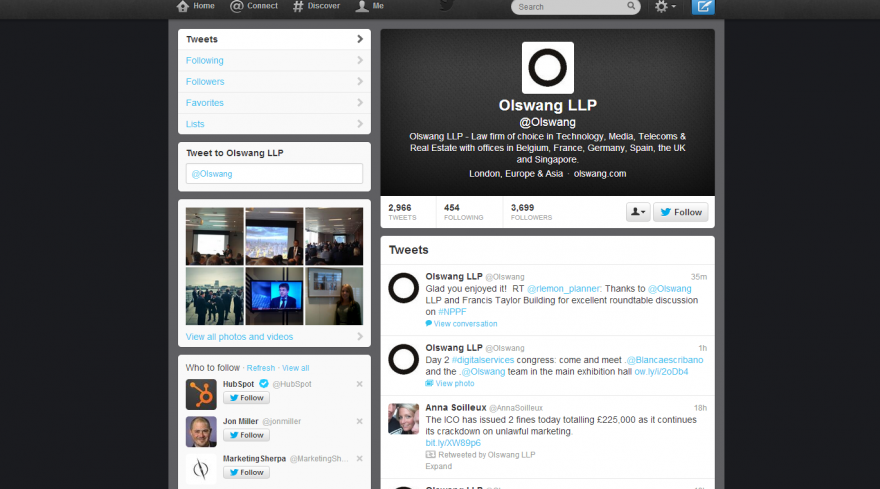Dismiss MarketingSherpa suggestion
The width and height of the screenshot is (880, 489).
[359, 459]
